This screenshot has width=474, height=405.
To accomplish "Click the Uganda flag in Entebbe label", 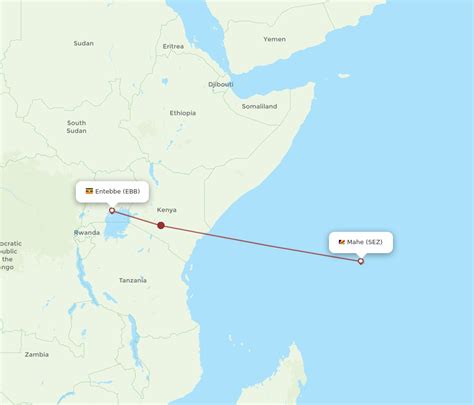I will 89,191.
